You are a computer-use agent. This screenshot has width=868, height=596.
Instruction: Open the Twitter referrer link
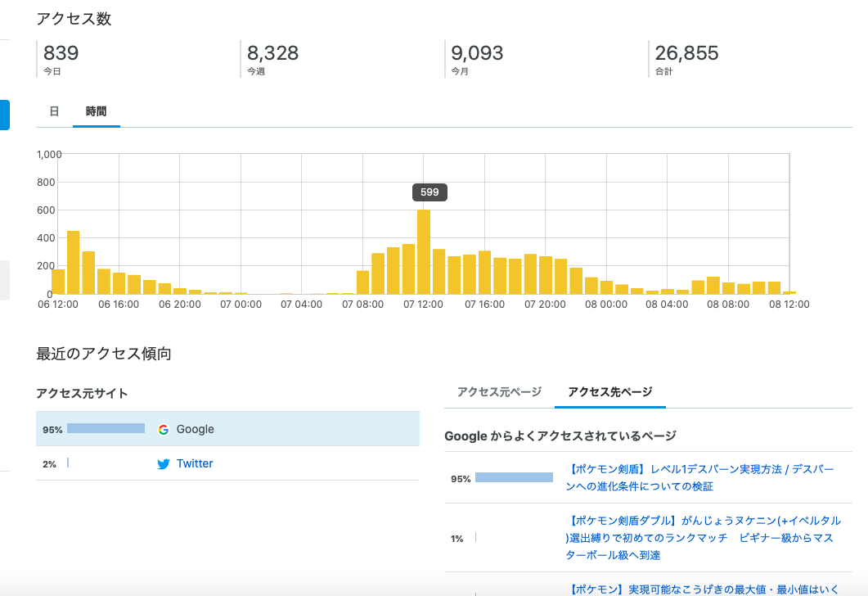(195, 463)
